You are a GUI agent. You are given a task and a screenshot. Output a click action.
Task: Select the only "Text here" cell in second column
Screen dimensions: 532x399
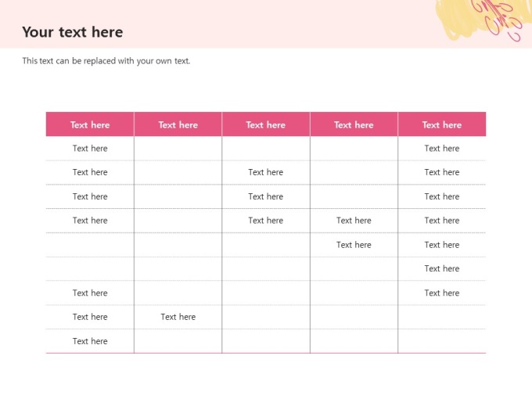coord(178,317)
